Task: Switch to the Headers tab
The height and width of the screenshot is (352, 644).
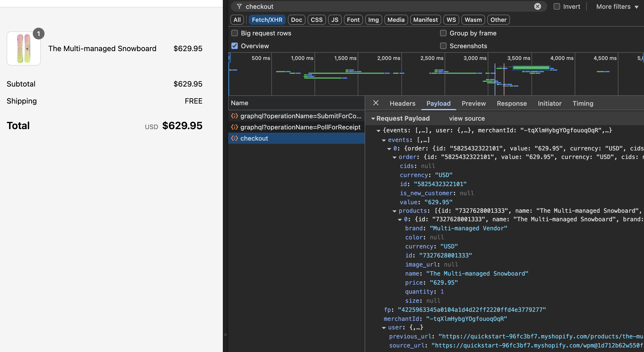Action: pos(402,103)
